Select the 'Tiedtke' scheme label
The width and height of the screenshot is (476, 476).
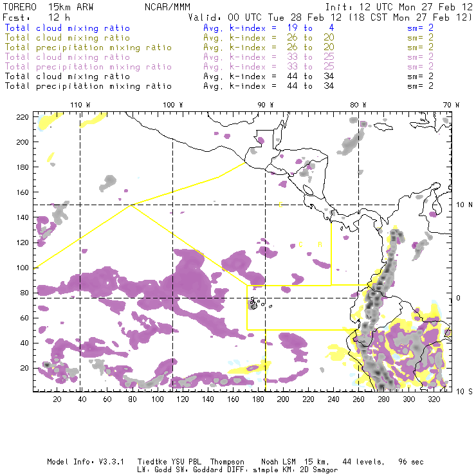coord(152,462)
